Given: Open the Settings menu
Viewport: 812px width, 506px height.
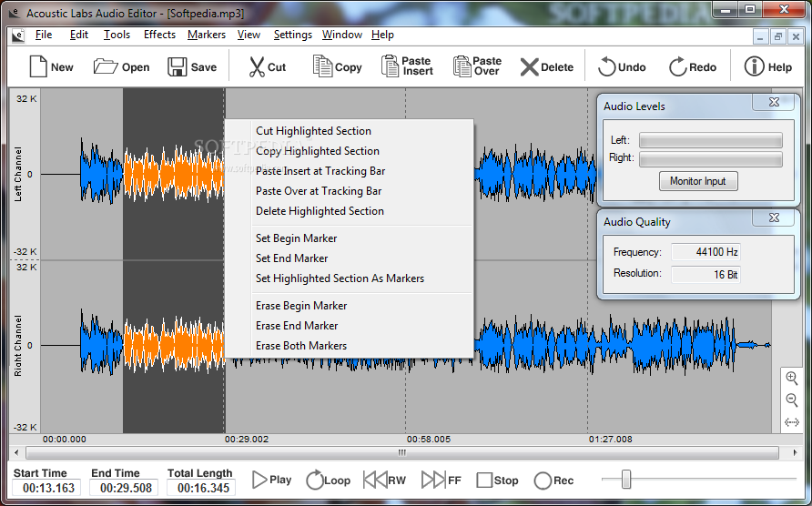Looking at the screenshot, I should coord(292,35).
